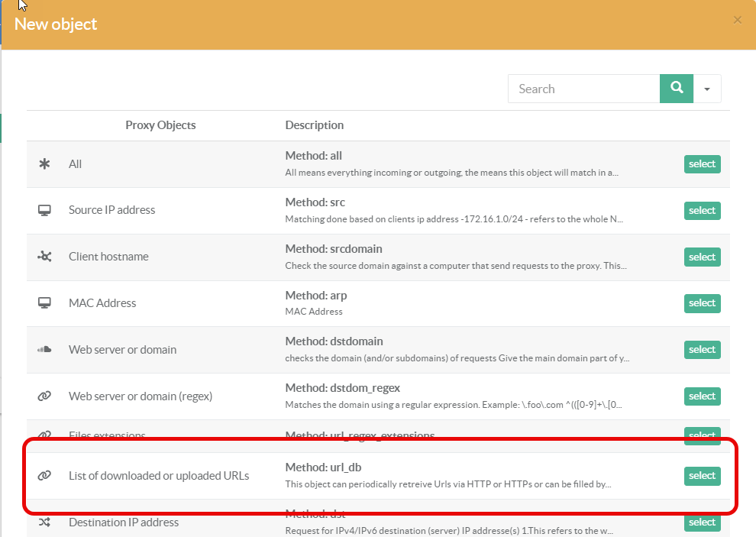
Task: Select the url_db URL list object
Action: tap(702, 476)
